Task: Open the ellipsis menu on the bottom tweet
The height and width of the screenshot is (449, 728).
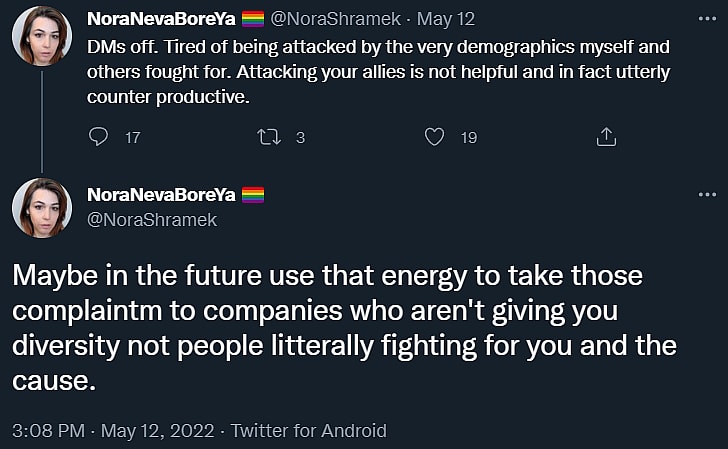Action: [x=707, y=194]
